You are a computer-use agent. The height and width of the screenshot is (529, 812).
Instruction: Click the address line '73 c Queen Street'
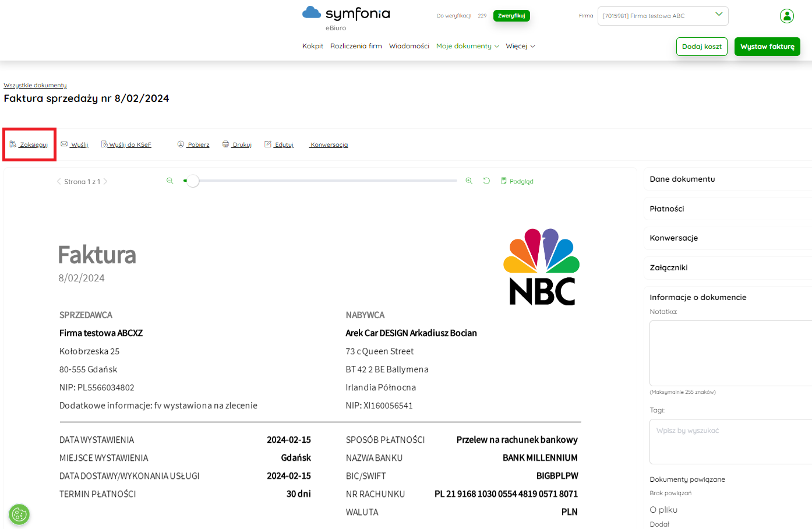(x=380, y=351)
